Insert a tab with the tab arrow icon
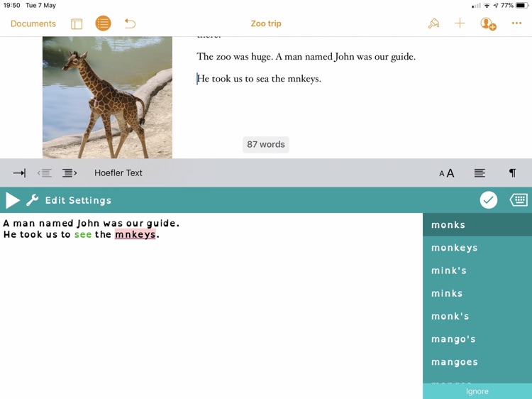Viewport: 532px width, 399px height. 19,173
